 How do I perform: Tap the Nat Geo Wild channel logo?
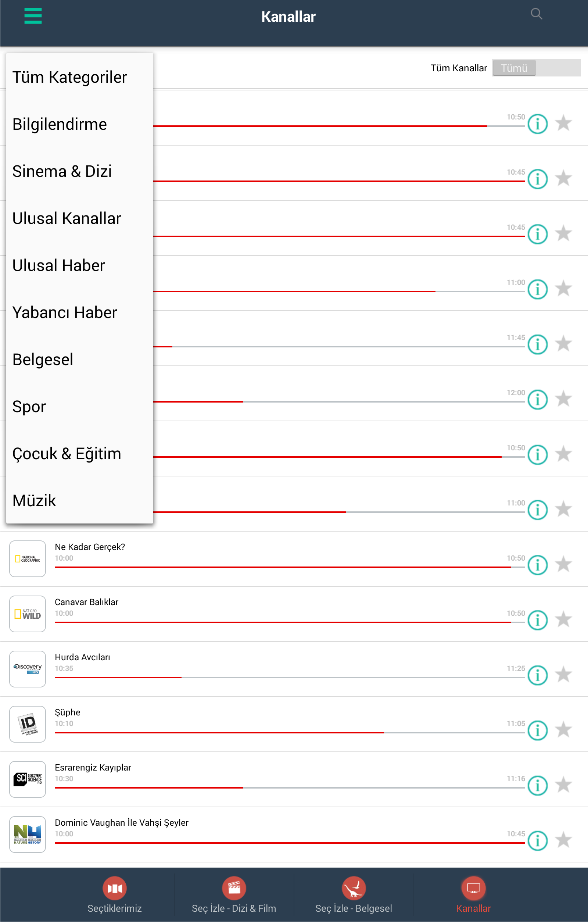click(28, 614)
